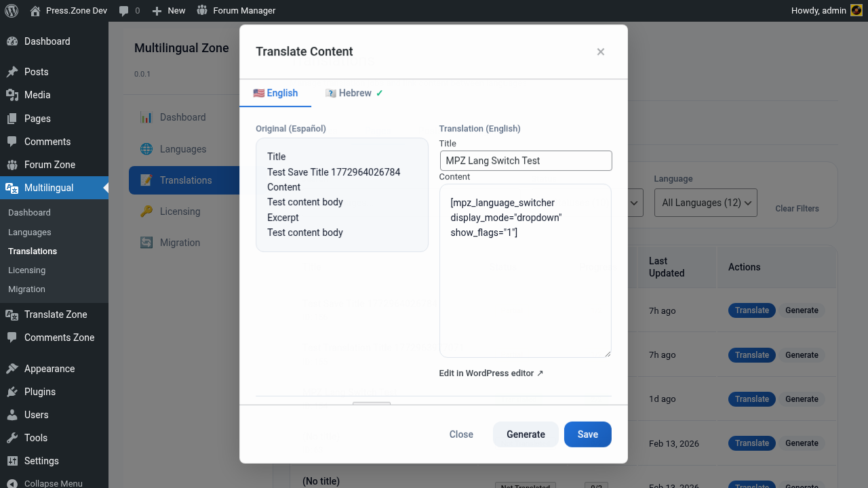Select the English translation tab
The image size is (868, 488).
(275, 93)
